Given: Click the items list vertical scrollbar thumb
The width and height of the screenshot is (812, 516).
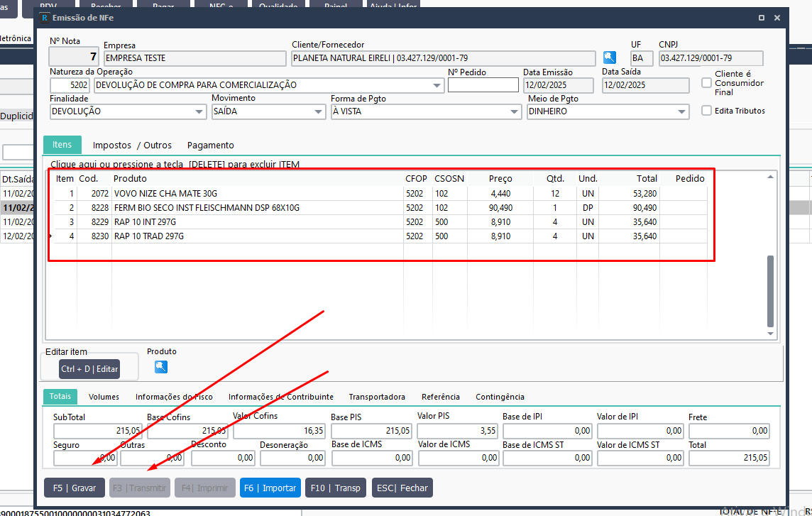Looking at the screenshot, I should (x=771, y=290).
